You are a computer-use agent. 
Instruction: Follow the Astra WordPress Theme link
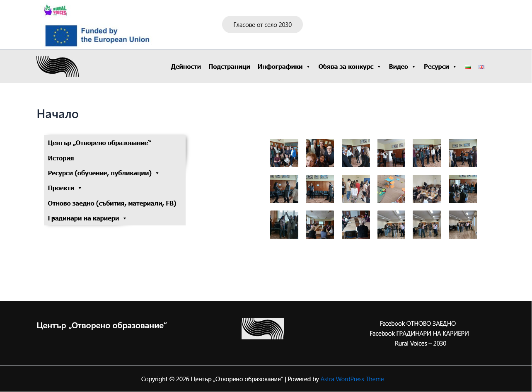click(352, 379)
